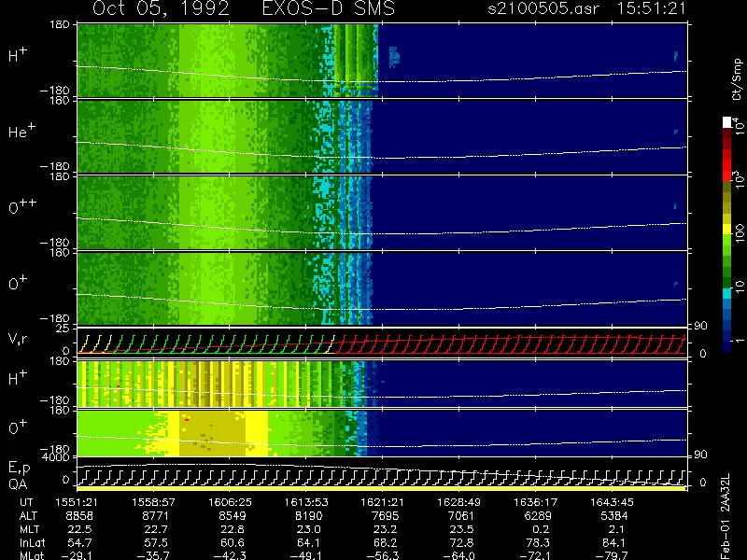Image resolution: width=747 pixels, height=560 pixels.
Task: Click the InLat row label
Action: pos(32,543)
